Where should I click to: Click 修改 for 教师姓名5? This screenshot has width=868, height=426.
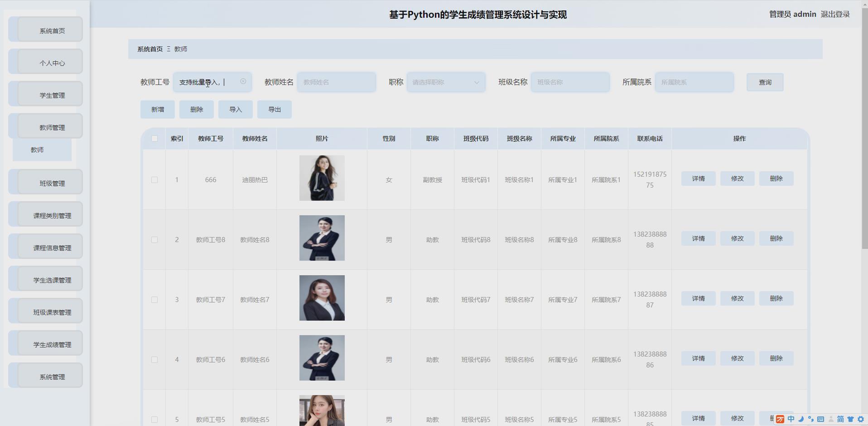[x=737, y=418]
